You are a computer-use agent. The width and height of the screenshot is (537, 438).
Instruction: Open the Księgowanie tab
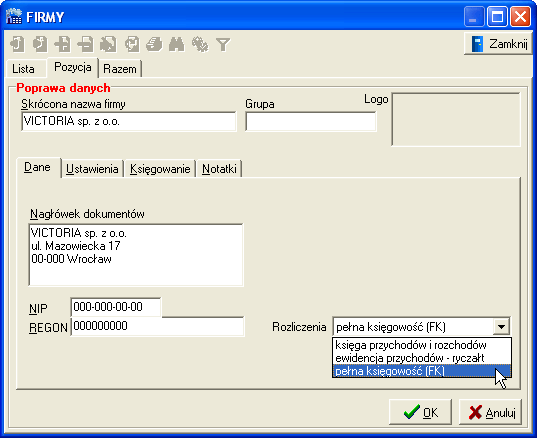[160, 169]
